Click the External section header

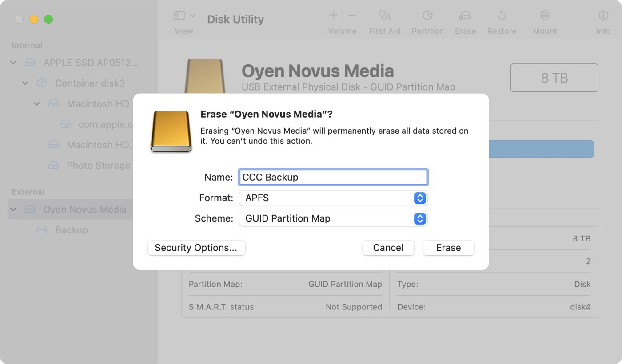[28, 192]
